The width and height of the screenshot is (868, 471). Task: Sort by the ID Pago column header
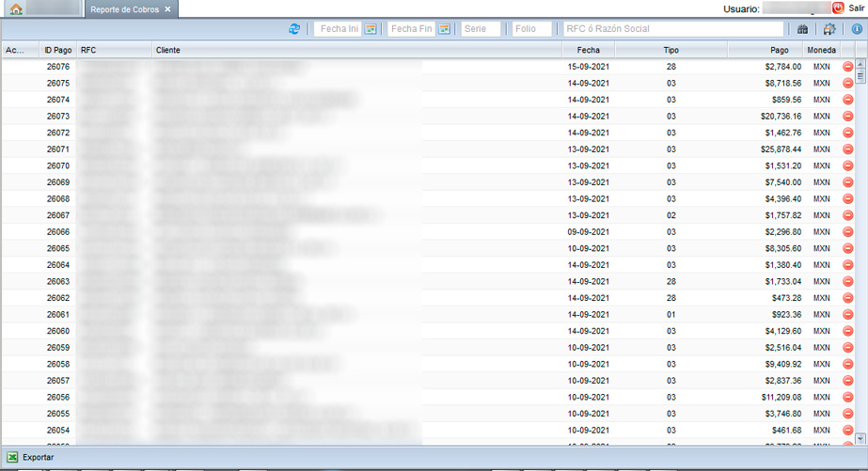click(x=58, y=50)
